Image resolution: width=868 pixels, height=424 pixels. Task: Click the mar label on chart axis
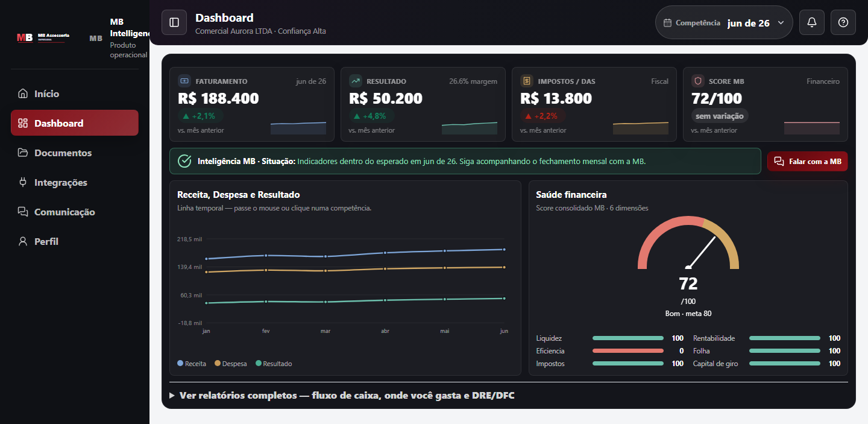pos(325,331)
